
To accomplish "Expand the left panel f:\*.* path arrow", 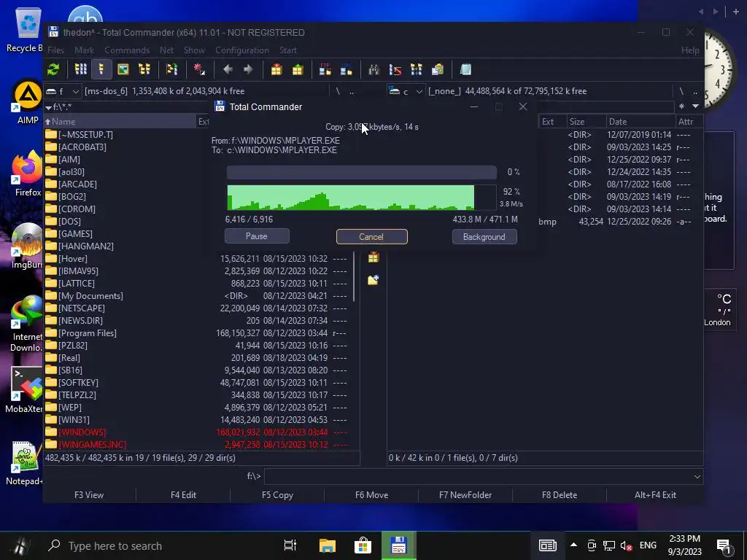I will click(x=48, y=107).
